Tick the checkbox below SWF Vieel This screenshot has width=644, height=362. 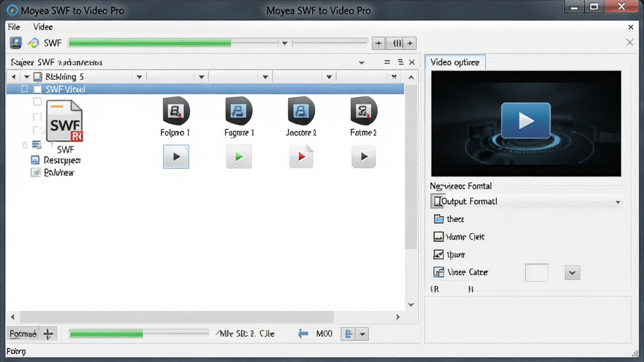(37, 101)
